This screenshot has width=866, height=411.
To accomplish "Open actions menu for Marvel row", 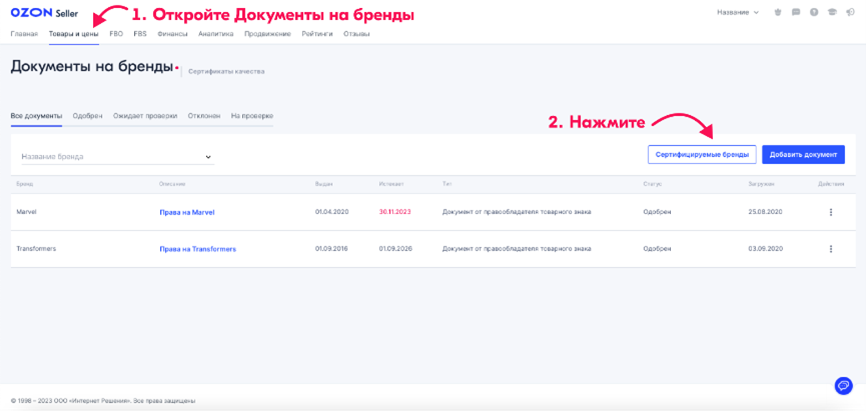I will coord(830,212).
